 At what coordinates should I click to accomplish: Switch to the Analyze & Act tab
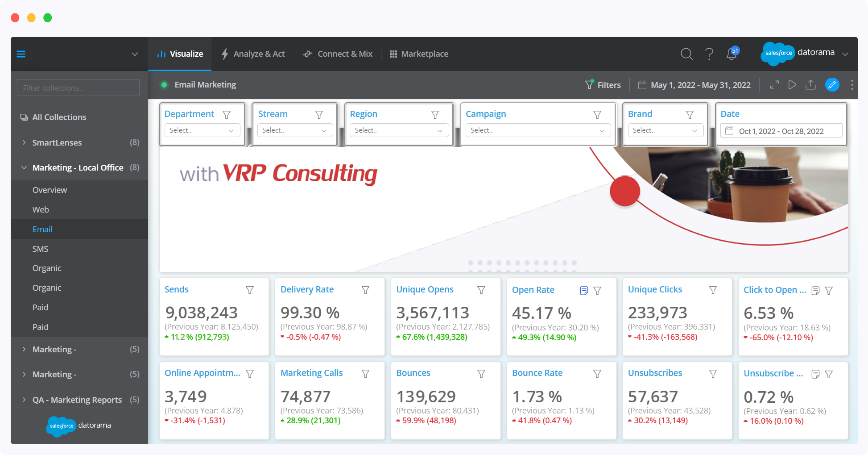tap(253, 54)
